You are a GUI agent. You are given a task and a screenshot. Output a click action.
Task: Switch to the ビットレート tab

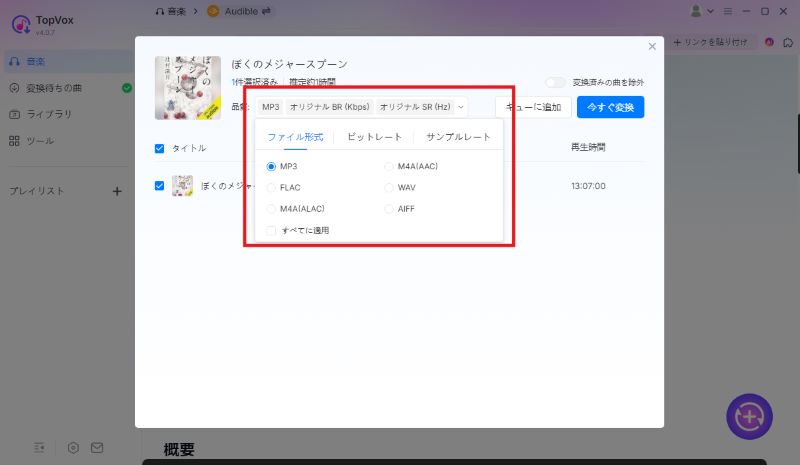[374, 137]
